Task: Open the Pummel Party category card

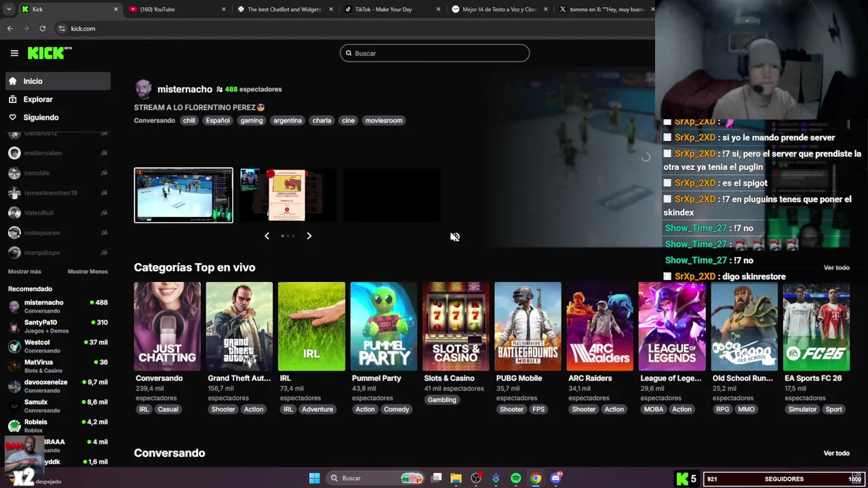Action: click(383, 327)
